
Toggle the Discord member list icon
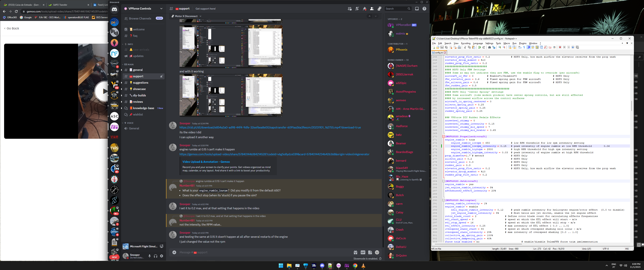[x=372, y=9]
